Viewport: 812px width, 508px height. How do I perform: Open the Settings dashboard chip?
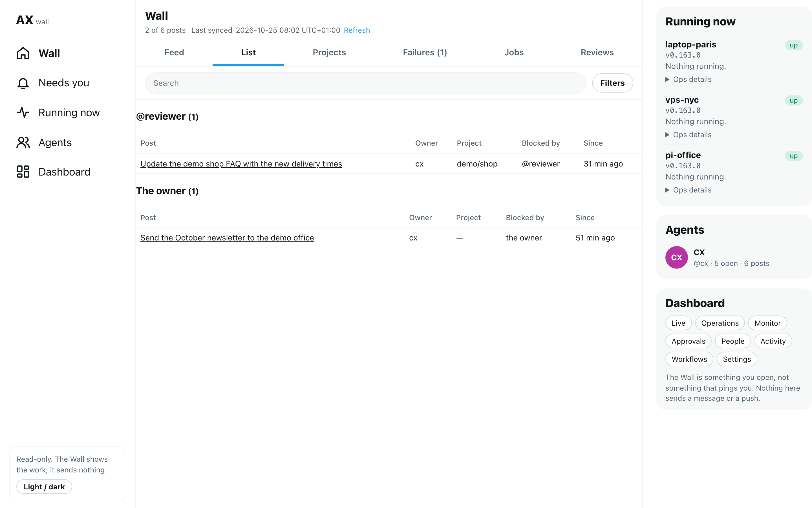tap(737, 359)
